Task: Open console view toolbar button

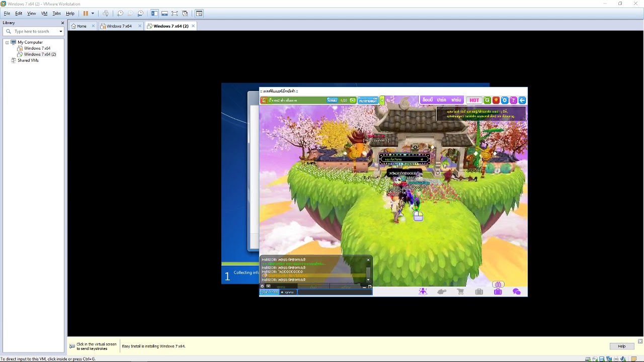Action: 199,14
